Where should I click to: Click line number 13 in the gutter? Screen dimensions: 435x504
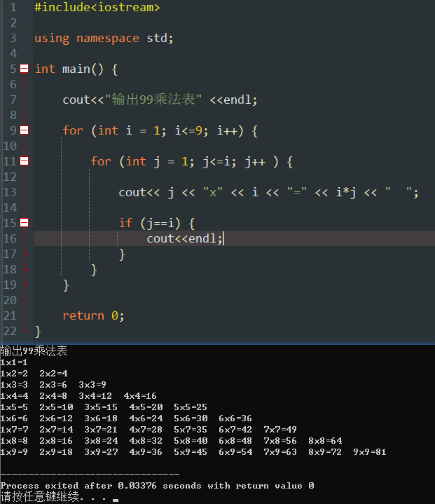[10, 192]
